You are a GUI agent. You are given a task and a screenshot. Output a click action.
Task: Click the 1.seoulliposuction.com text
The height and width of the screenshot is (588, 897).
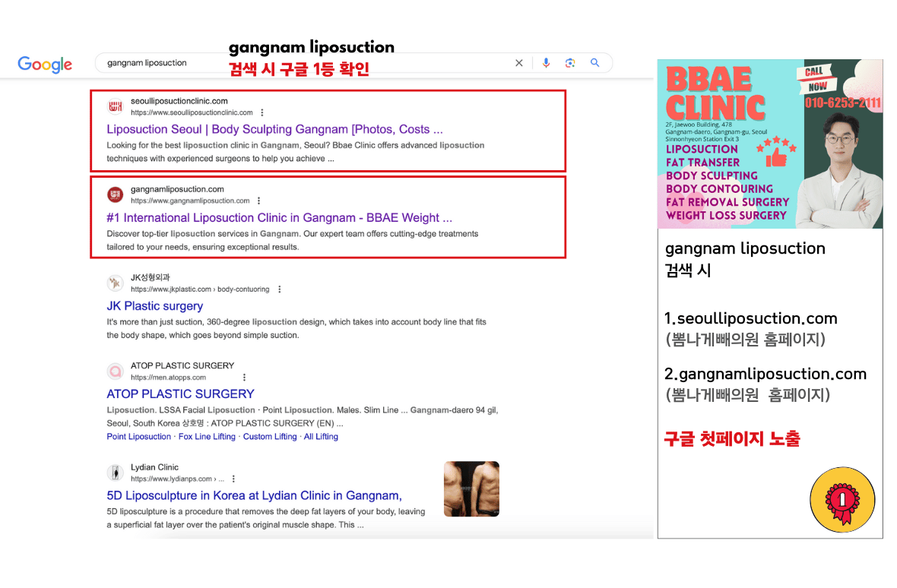pyautogui.click(x=750, y=318)
